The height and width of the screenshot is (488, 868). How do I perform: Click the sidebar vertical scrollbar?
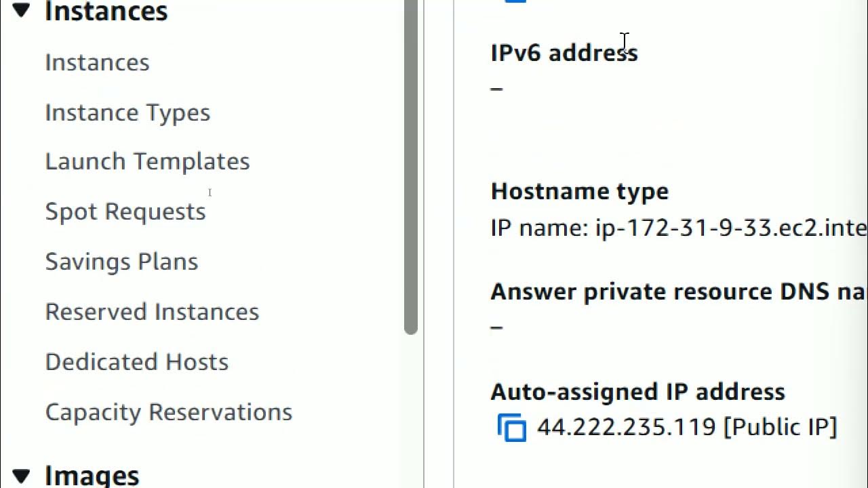pos(411,169)
